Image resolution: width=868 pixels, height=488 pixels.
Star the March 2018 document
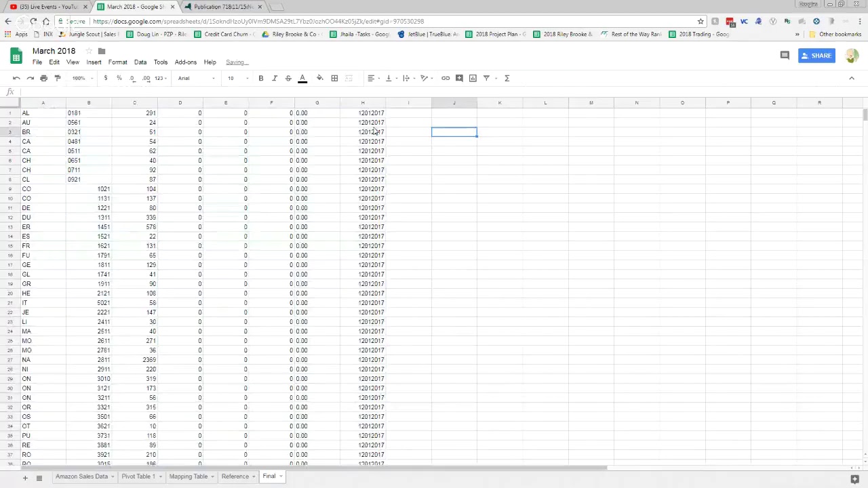[88, 52]
